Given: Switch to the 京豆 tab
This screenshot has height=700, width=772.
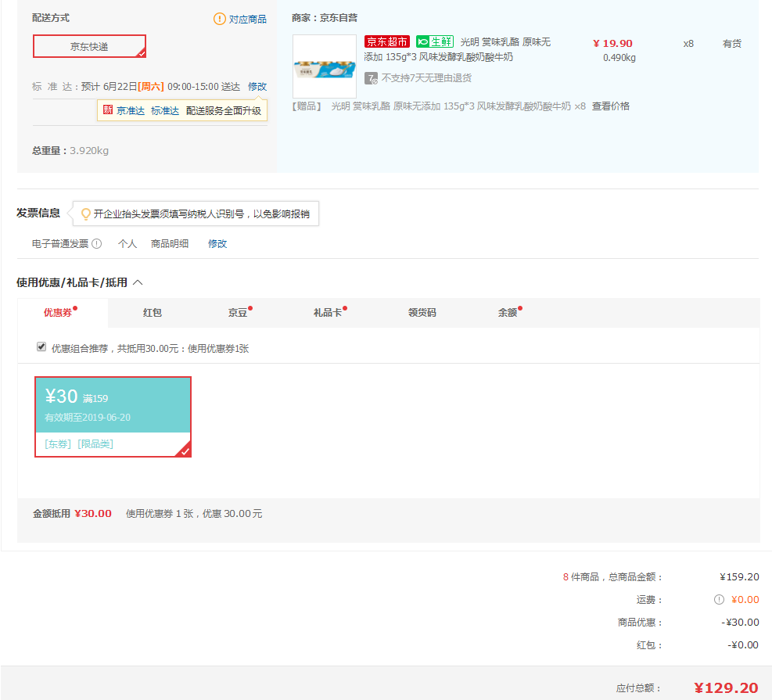Looking at the screenshot, I should (237, 313).
